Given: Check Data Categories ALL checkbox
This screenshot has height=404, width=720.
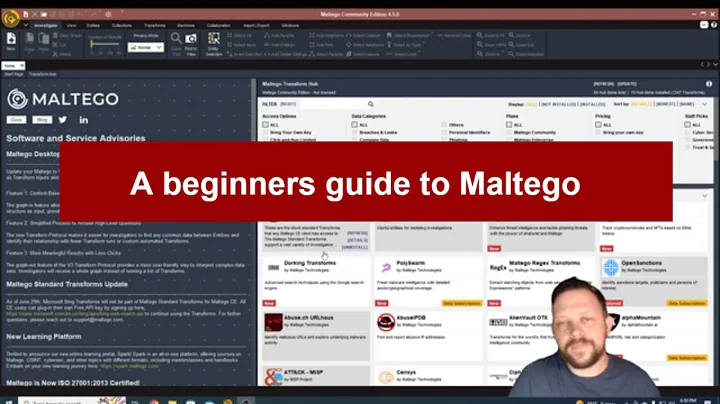Looking at the screenshot, I should coord(354,124).
